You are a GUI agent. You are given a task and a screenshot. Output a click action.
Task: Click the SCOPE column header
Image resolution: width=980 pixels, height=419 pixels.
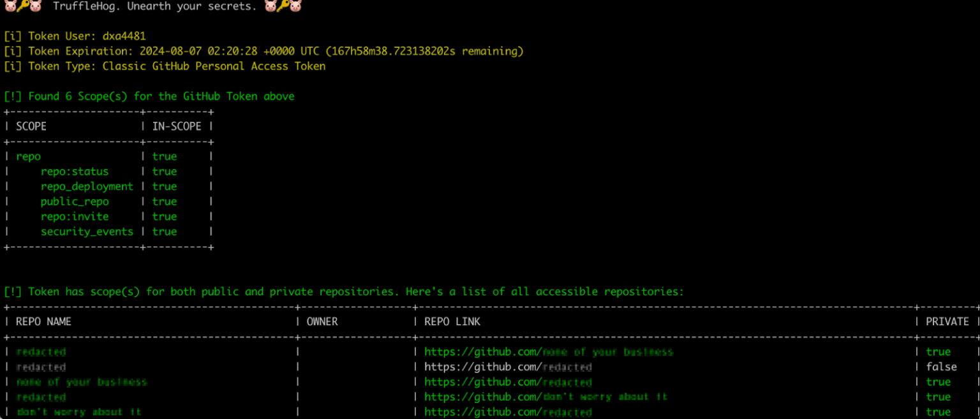pyautogui.click(x=31, y=126)
